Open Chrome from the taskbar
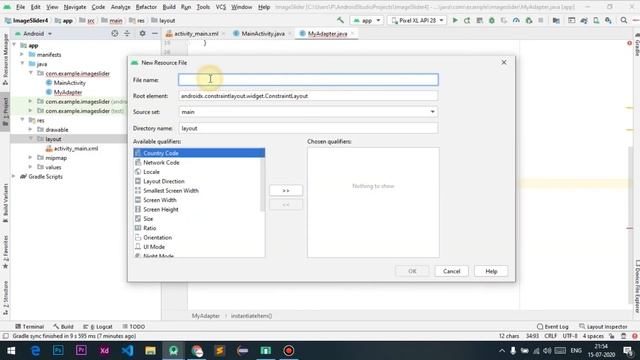 (x=197, y=351)
